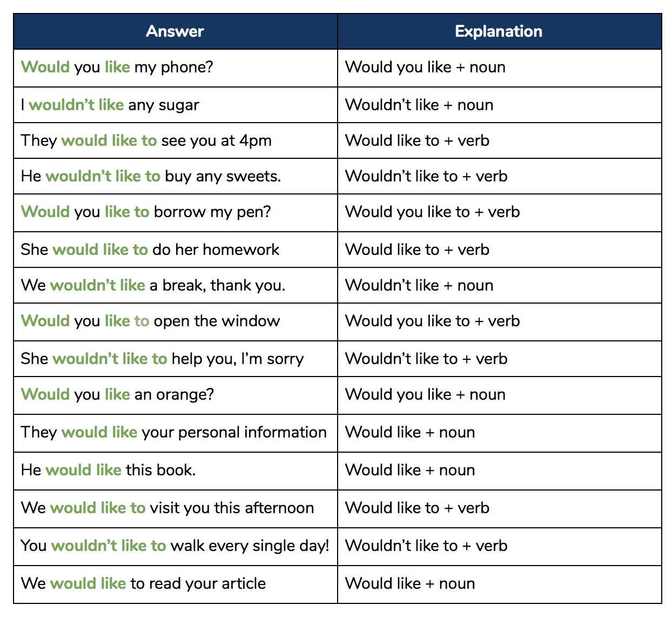Select 'She wouldn't like to help you, I'm sorry'
This screenshot has height=618, width=672.
175,359
